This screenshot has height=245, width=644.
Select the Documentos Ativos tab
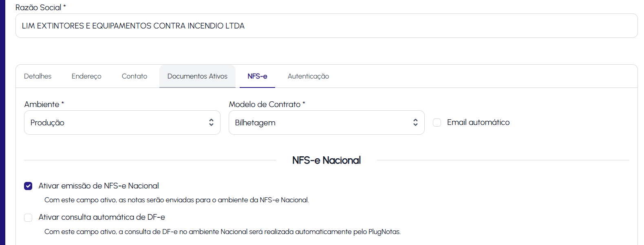tap(197, 77)
